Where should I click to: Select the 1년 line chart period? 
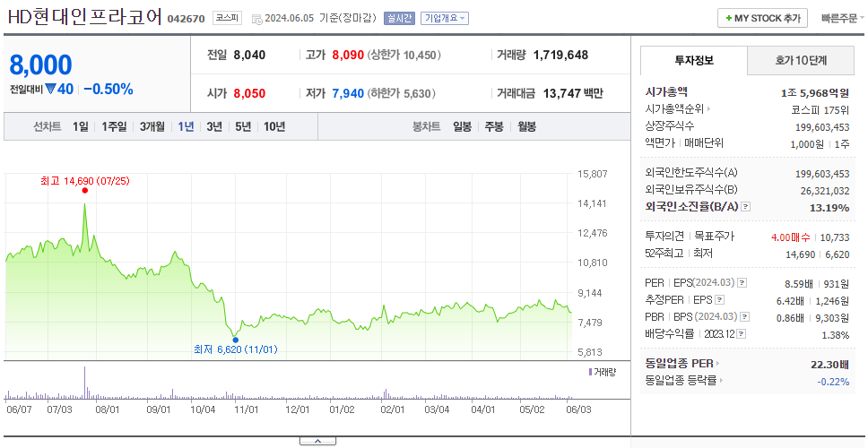(x=186, y=126)
